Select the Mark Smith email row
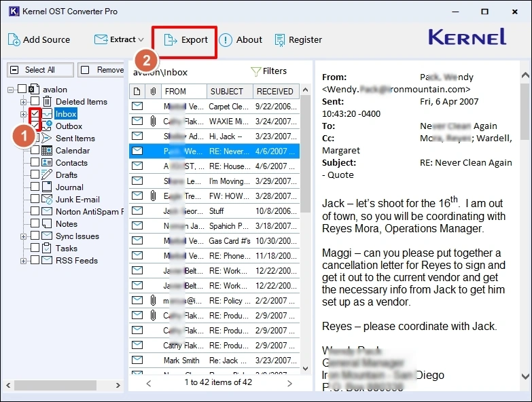This screenshot has height=402, width=532. pos(214,360)
